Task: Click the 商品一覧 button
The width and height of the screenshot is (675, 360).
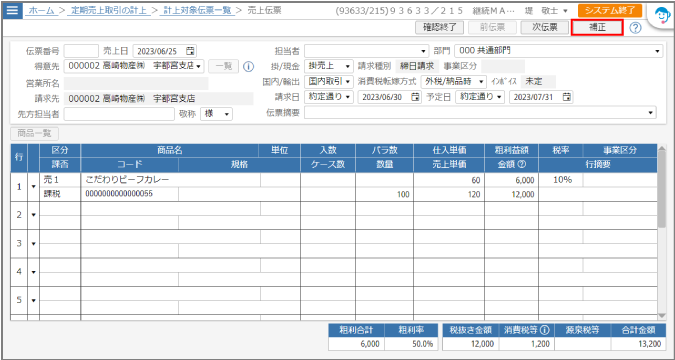Action: tap(34, 133)
